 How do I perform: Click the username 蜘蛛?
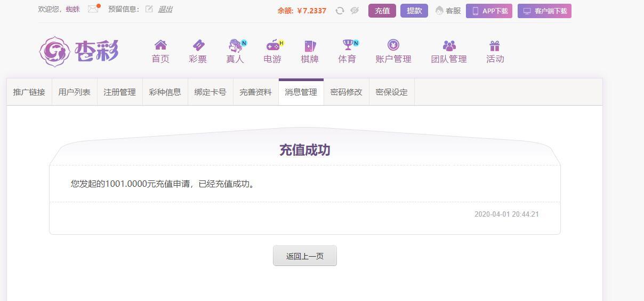pyautogui.click(x=73, y=9)
